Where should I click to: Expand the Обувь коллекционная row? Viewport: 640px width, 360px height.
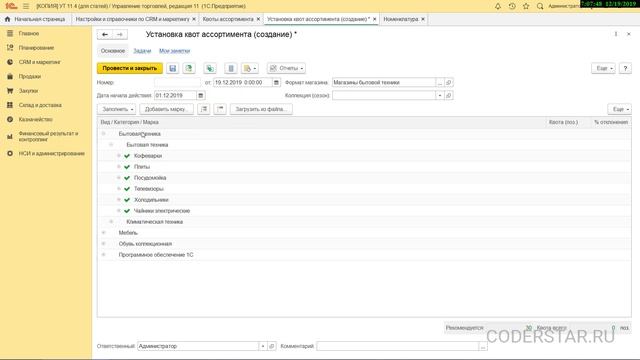pyautogui.click(x=103, y=244)
